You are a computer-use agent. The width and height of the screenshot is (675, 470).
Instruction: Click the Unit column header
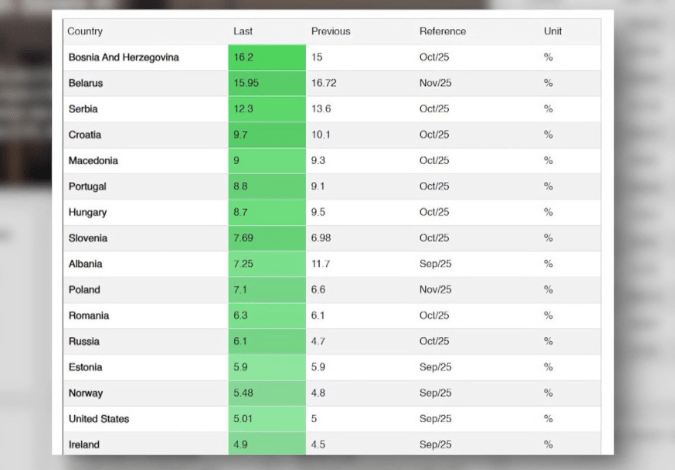pos(553,32)
